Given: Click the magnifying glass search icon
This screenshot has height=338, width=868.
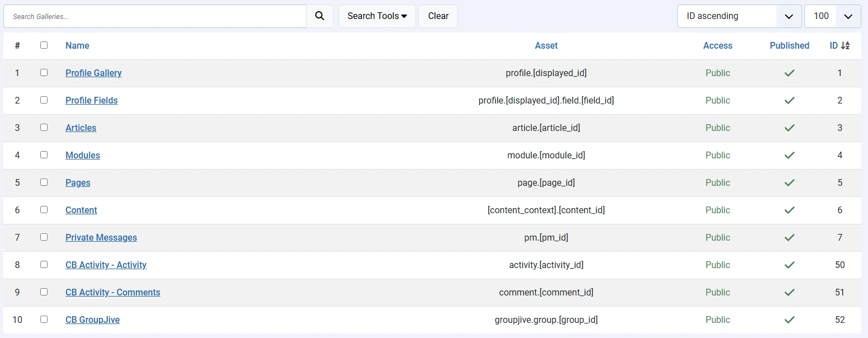Looking at the screenshot, I should tap(319, 16).
